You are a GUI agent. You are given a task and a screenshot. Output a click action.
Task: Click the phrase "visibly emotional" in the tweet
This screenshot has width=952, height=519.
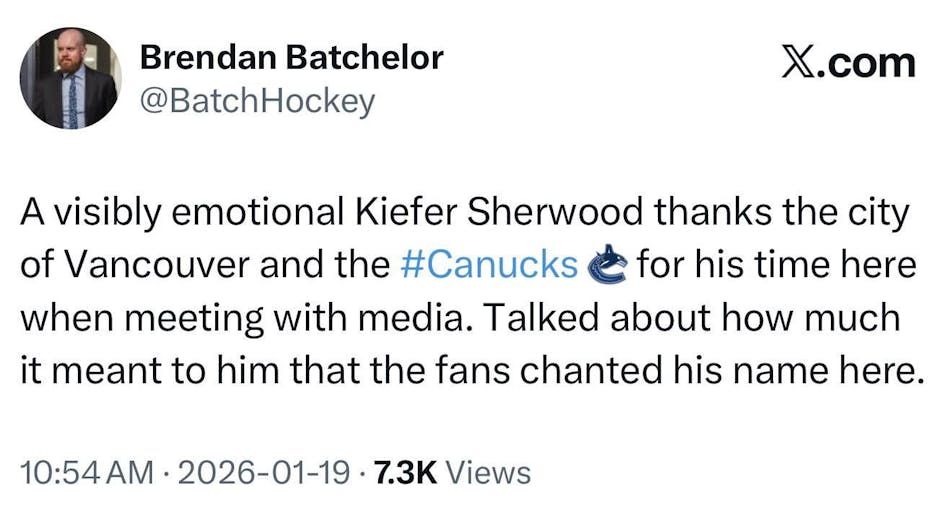pos(181,213)
